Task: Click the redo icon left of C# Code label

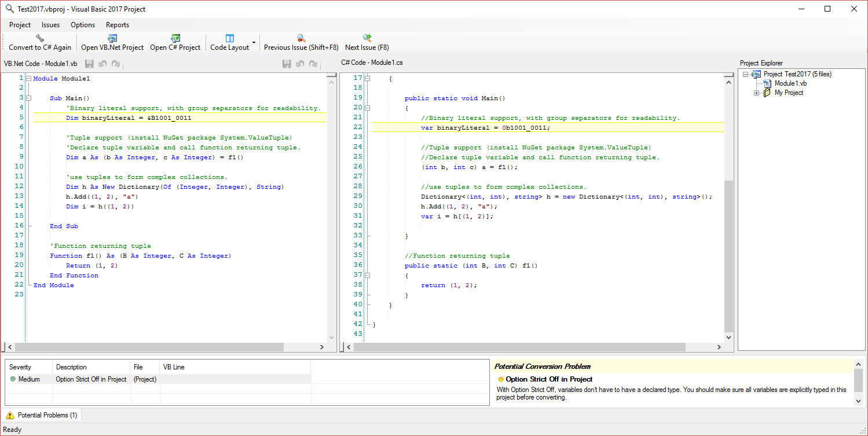Action: (313, 64)
